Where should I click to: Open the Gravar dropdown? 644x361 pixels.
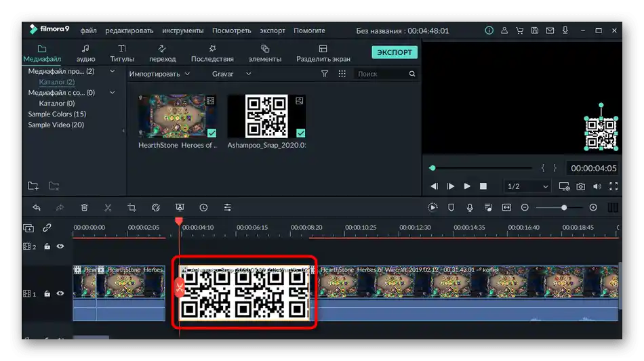point(232,74)
